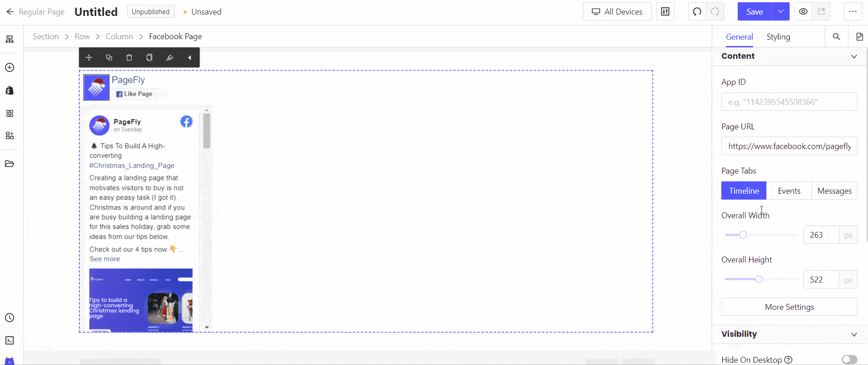The height and width of the screenshot is (365, 868).
Task: Click the Untitled page title
Action: click(x=96, y=12)
